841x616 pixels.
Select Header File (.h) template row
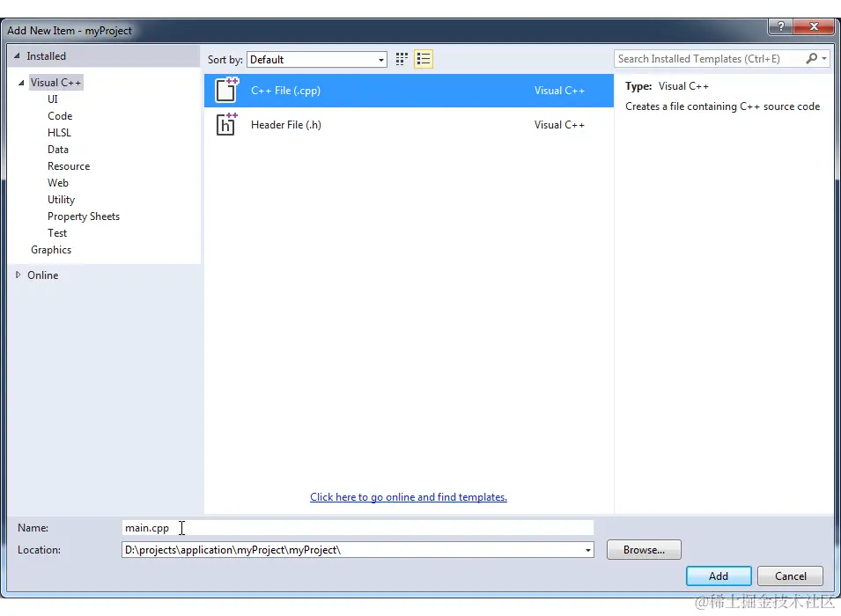point(409,124)
